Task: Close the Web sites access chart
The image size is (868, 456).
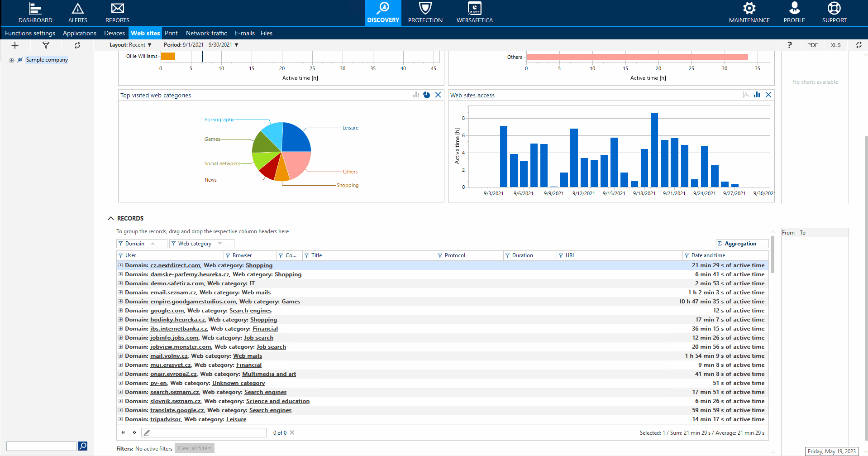Action: point(768,95)
